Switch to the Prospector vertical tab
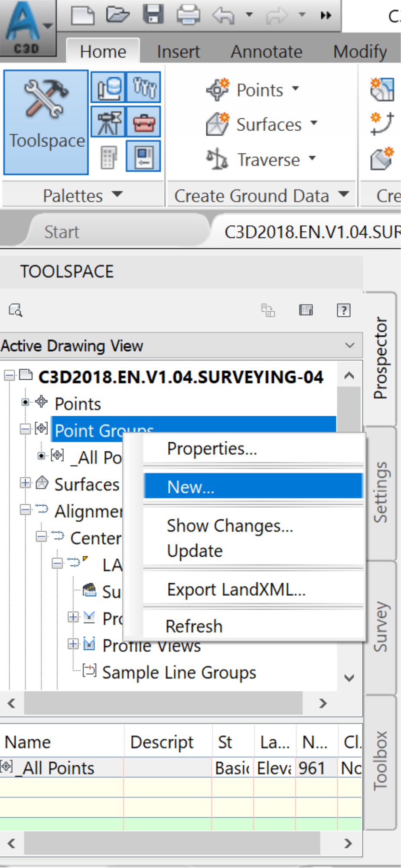The image size is (401, 868). [381, 358]
